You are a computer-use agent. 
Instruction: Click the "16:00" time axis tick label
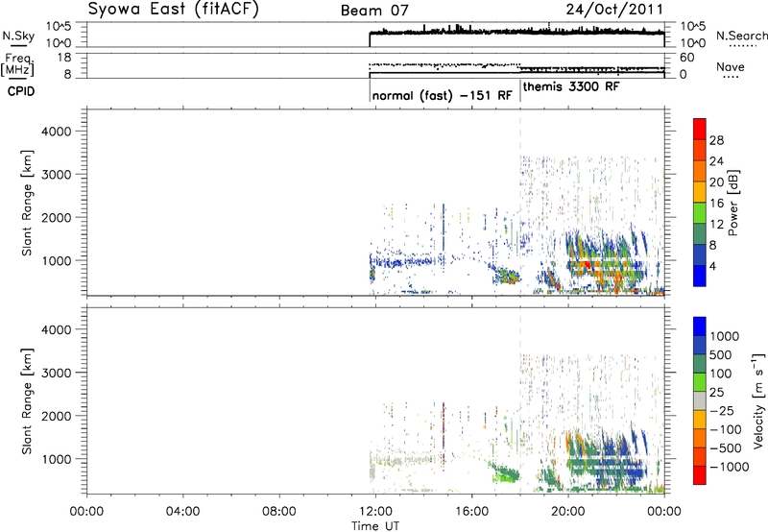(x=471, y=512)
